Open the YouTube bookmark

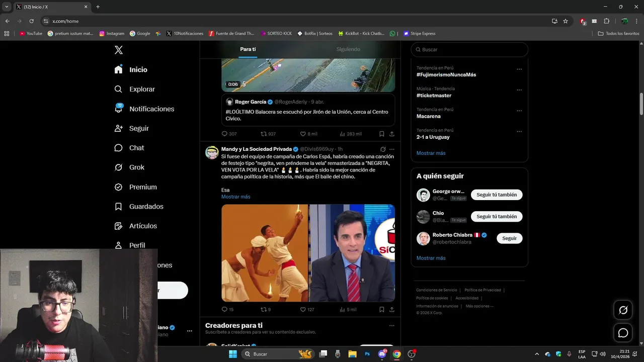coord(31,34)
